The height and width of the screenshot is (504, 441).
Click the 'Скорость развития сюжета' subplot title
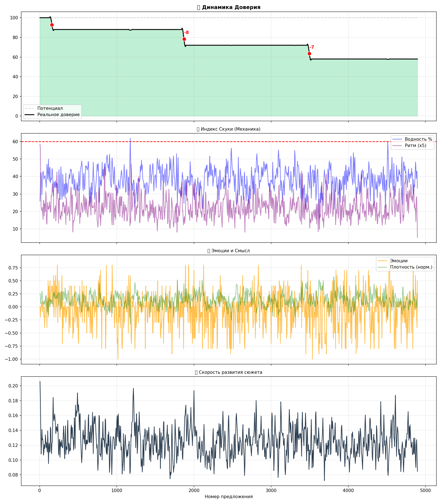230,372
